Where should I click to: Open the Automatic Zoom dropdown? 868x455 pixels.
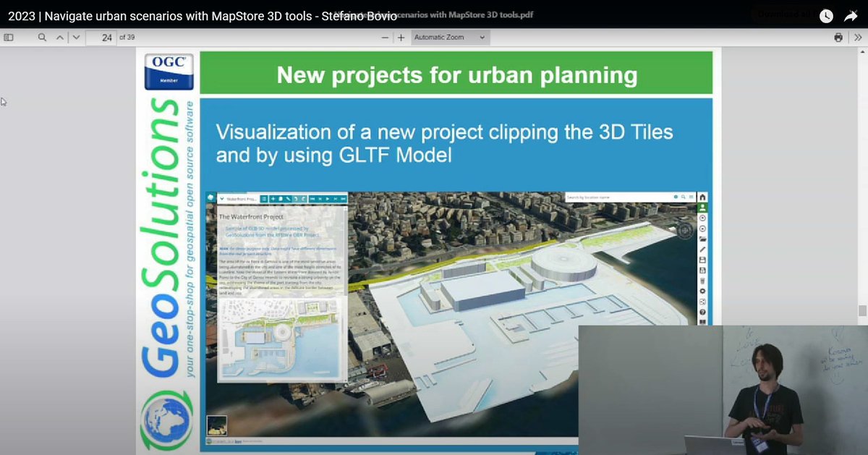[x=449, y=38]
